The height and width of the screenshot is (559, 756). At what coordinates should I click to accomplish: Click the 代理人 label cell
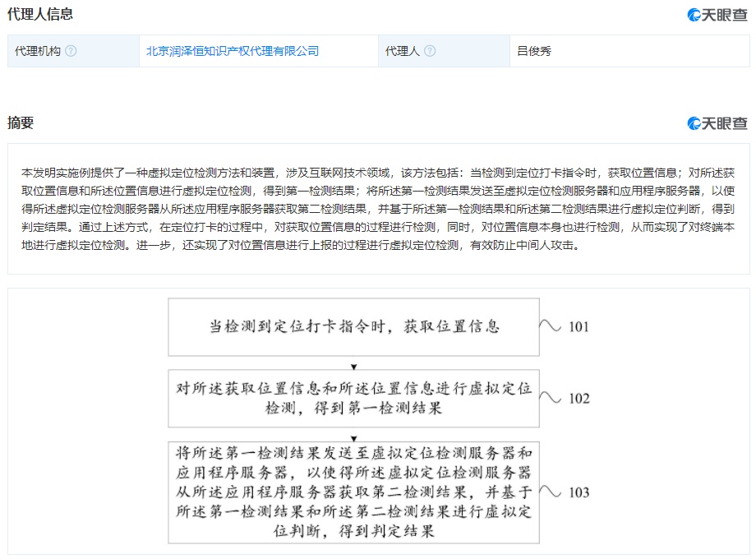click(444, 51)
